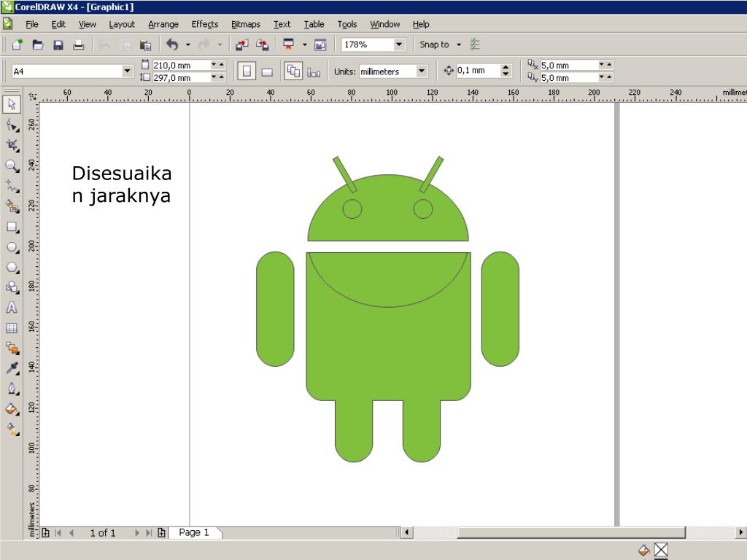Select the Freehand tool
747x560 pixels.
click(12, 186)
